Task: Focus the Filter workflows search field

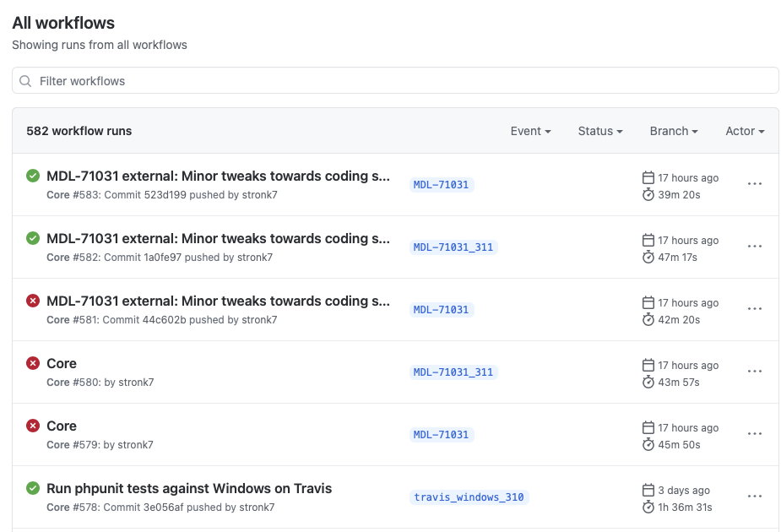Action: click(x=395, y=81)
